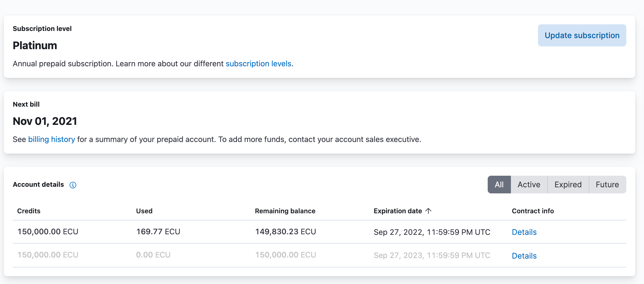Click the Subscription level label
The height and width of the screenshot is (284, 644).
click(42, 29)
